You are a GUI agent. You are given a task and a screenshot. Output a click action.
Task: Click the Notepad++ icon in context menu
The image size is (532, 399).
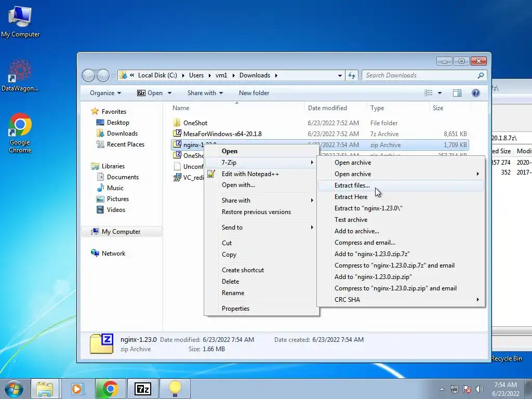point(211,174)
